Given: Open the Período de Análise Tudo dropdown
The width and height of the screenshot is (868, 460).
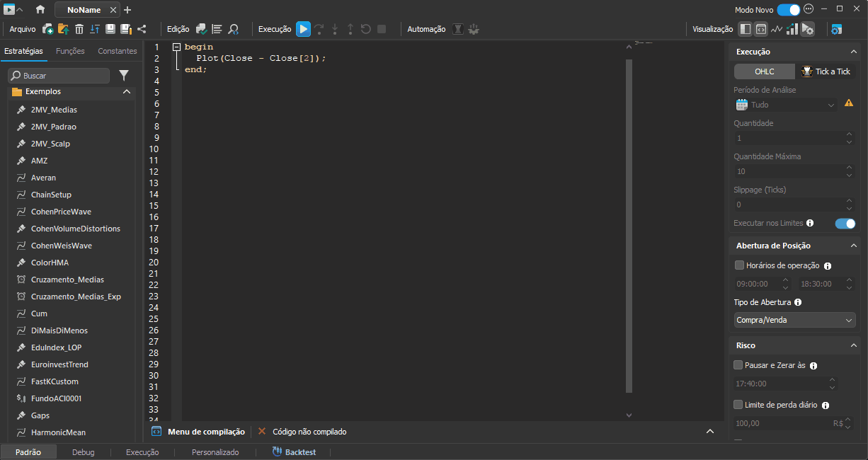Looking at the screenshot, I should coord(786,104).
